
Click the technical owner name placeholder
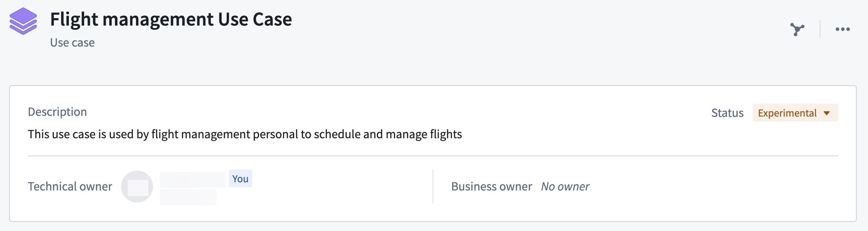[x=192, y=179]
